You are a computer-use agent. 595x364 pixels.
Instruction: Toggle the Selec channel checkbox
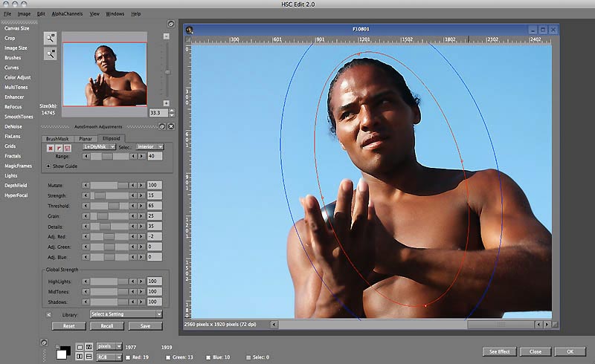[248, 357]
